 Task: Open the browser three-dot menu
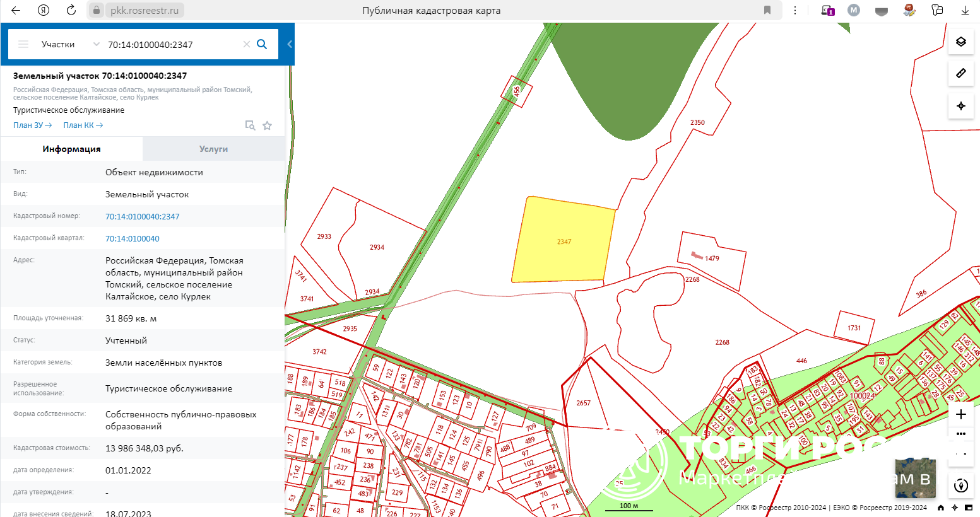click(795, 10)
